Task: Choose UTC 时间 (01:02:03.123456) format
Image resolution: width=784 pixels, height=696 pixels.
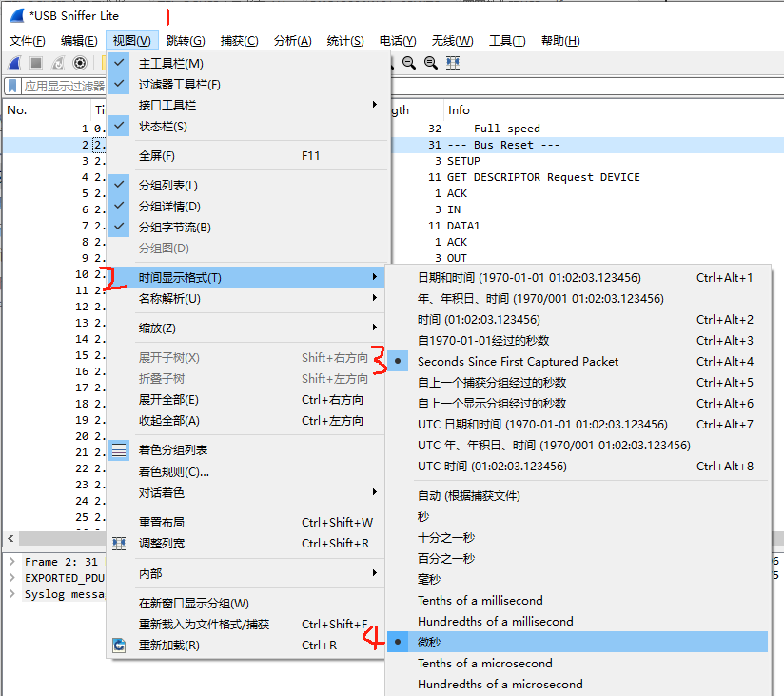Action: pyautogui.click(x=578, y=467)
